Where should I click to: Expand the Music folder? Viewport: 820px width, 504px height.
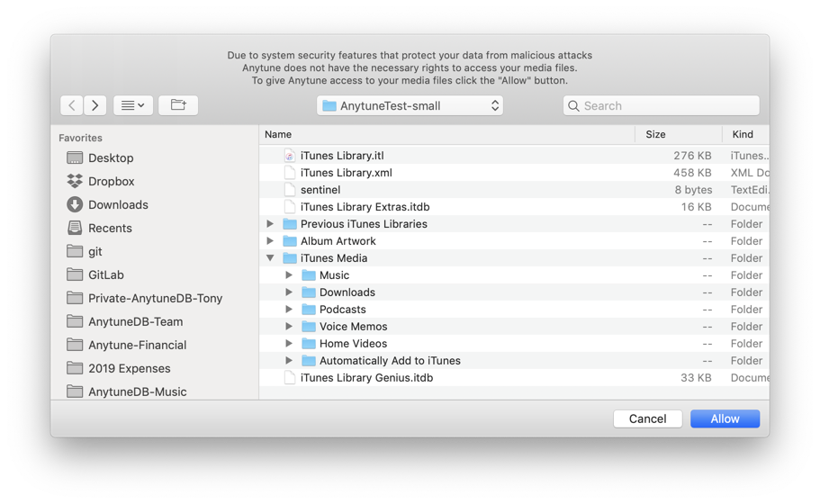pos(289,275)
